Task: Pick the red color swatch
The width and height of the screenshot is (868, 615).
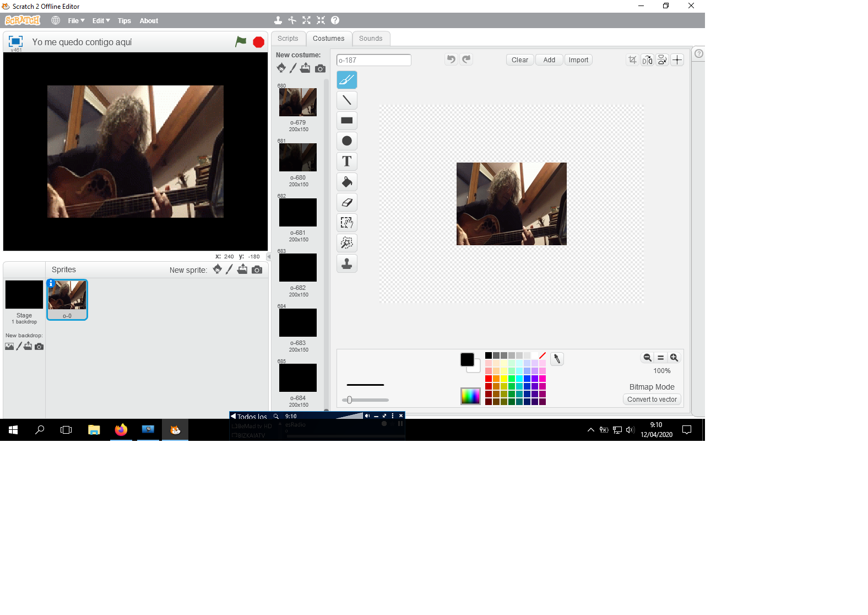Action: (489, 379)
